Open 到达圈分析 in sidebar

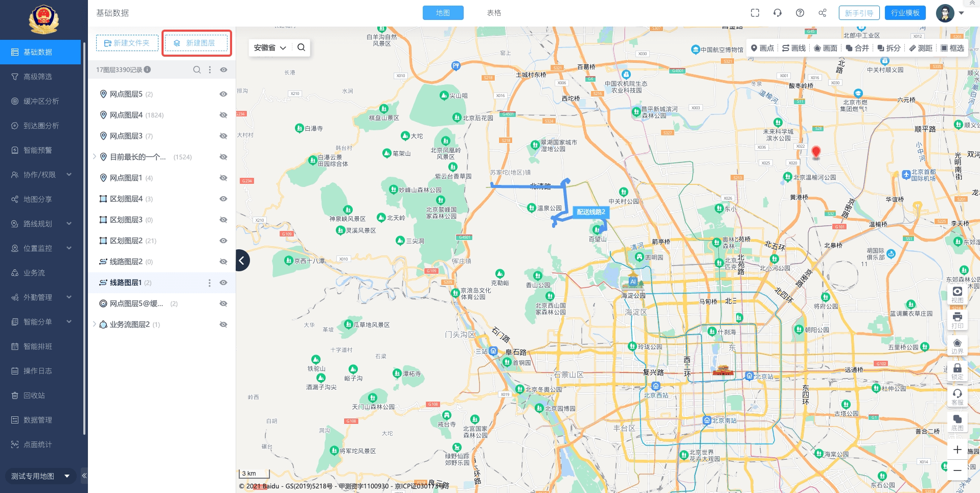click(40, 126)
